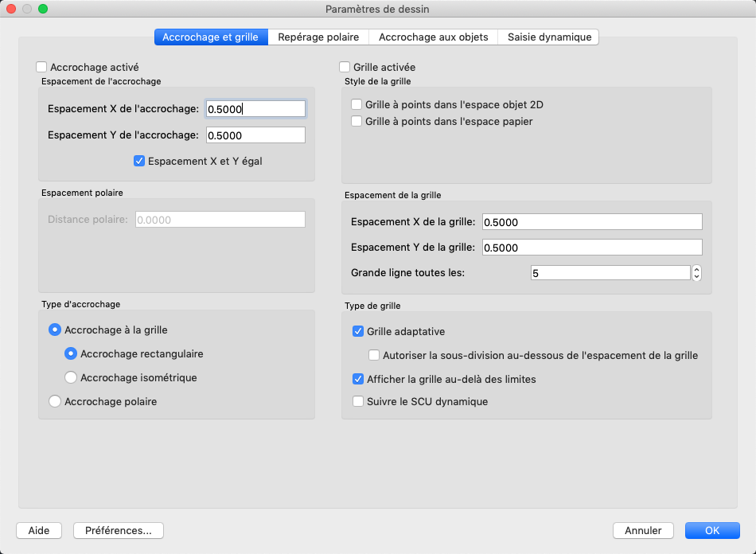
Task: Choose Accrochage isométrique snap type
Action: click(x=71, y=377)
